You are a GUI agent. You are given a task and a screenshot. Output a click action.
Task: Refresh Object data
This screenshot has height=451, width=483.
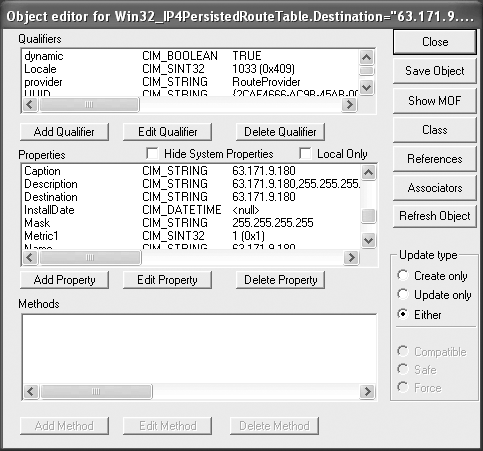pos(435,216)
